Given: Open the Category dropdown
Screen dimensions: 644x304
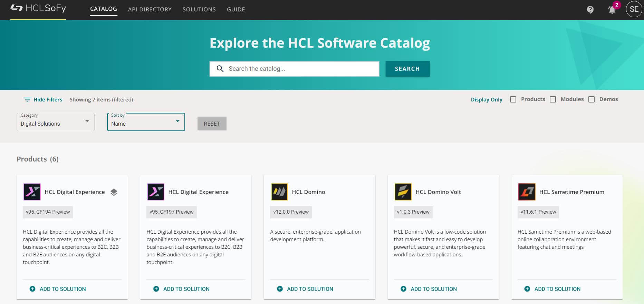Looking at the screenshot, I should [56, 122].
